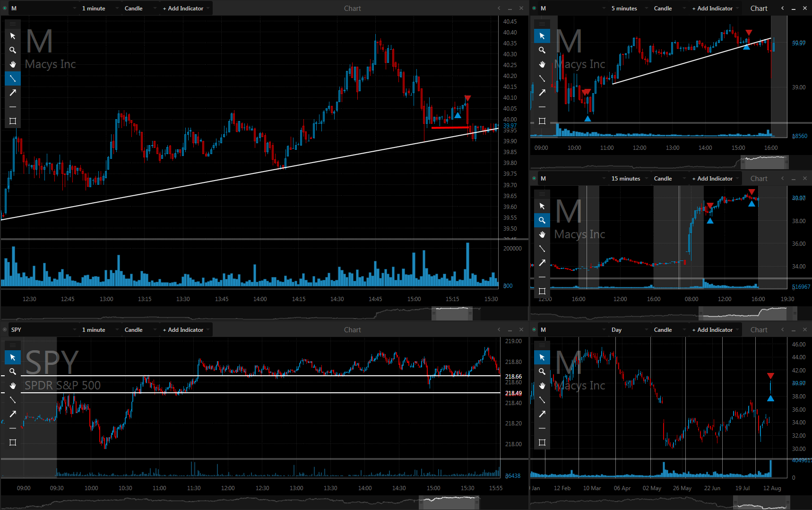Select horizontal line tool in SPY chart
Screen dimensions: 812x510
[x=13, y=428]
